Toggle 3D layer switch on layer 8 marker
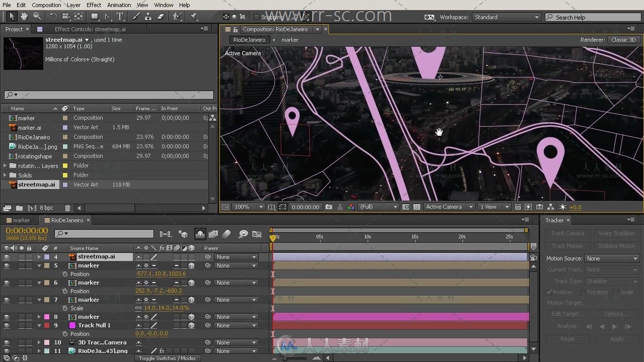The width and height of the screenshot is (644, 362). click(191, 317)
